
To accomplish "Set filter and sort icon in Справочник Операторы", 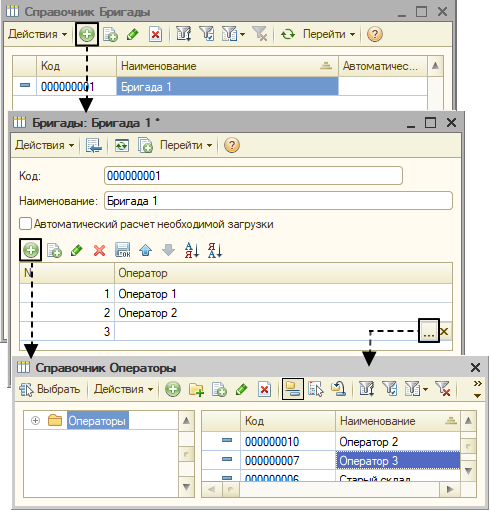I will tap(367, 389).
